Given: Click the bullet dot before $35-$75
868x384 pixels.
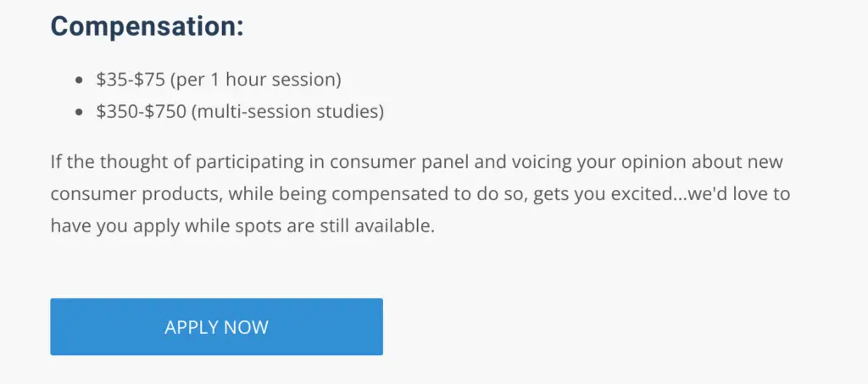Looking at the screenshot, I should pos(79,81).
